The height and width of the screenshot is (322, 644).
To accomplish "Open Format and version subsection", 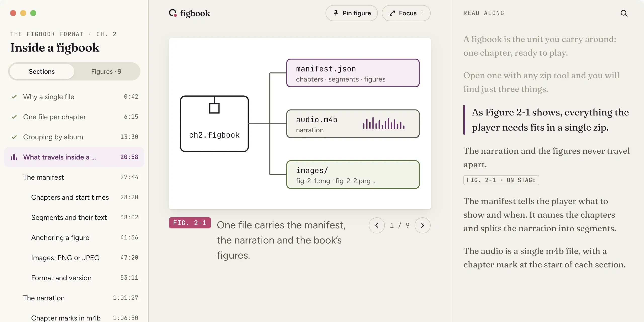I will [74, 278].
